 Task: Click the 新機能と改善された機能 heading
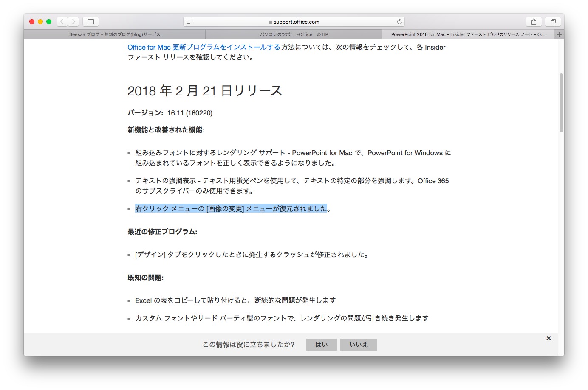[x=166, y=130]
